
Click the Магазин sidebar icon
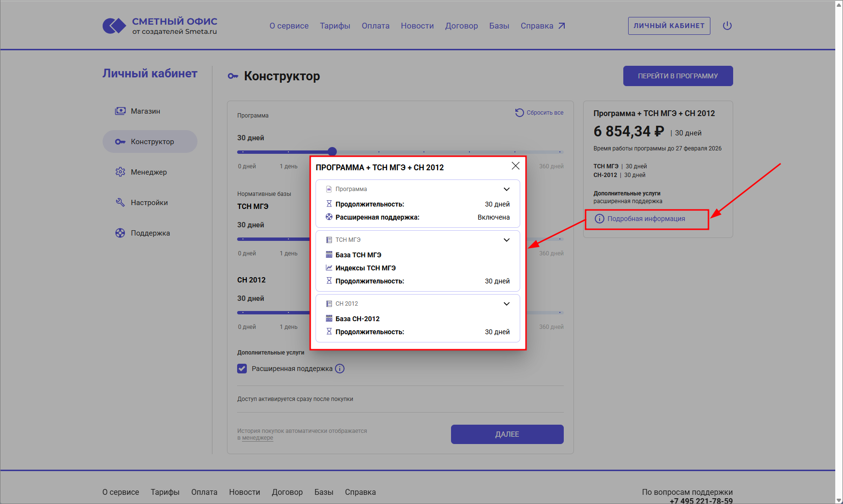click(x=120, y=111)
